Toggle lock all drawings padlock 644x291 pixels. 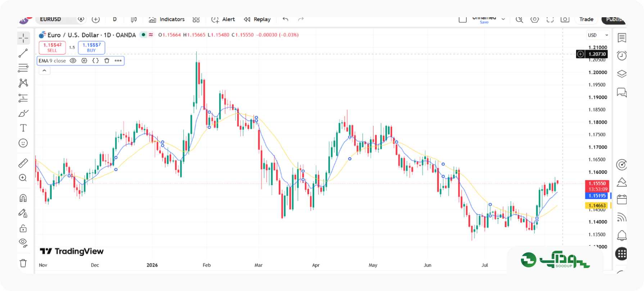(23, 228)
